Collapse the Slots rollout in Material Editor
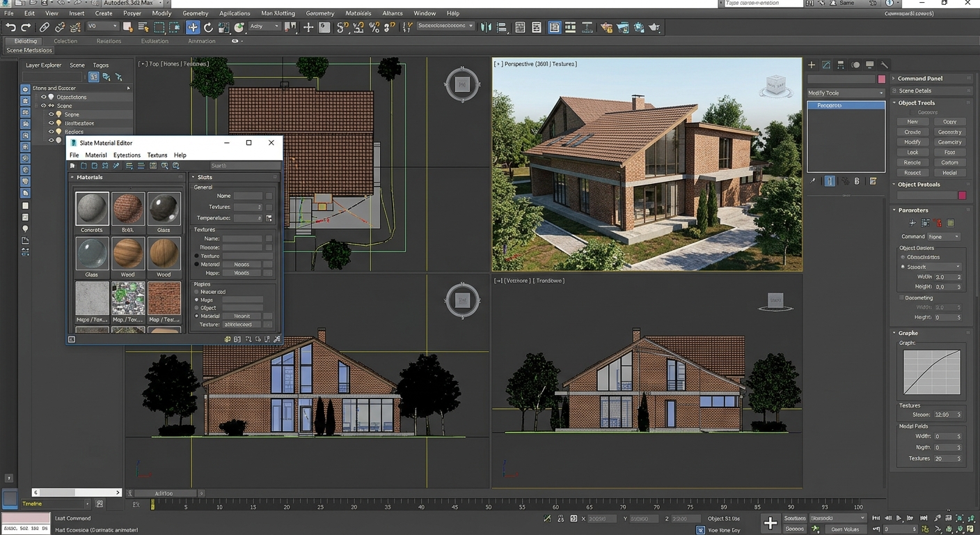980x535 pixels. click(x=193, y=177)
